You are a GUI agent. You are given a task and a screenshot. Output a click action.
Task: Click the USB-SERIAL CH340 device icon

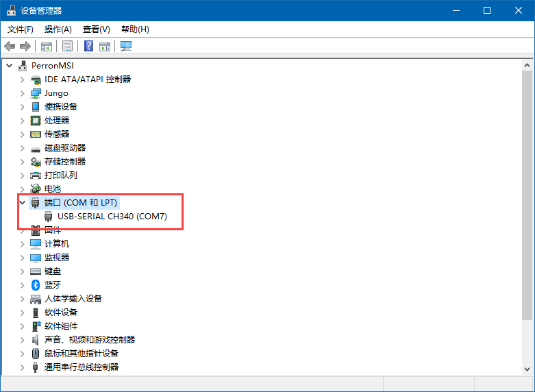pyautogui.click(x=49, y=217)
